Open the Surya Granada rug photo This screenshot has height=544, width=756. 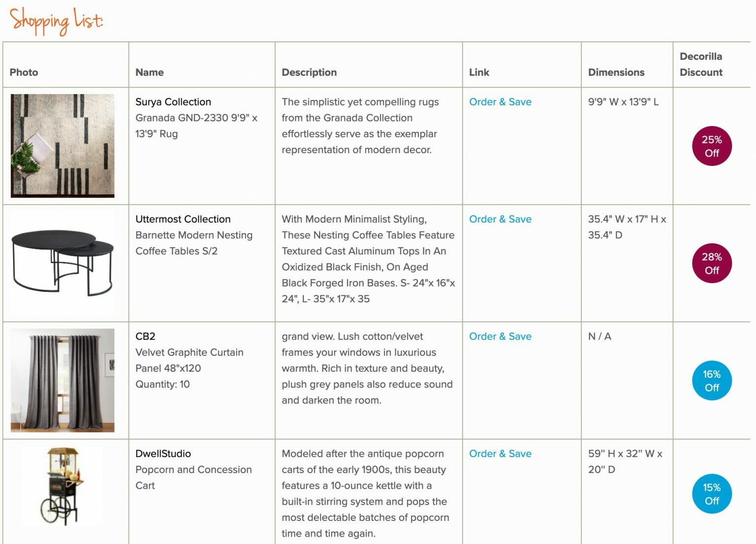pos(63,146)
